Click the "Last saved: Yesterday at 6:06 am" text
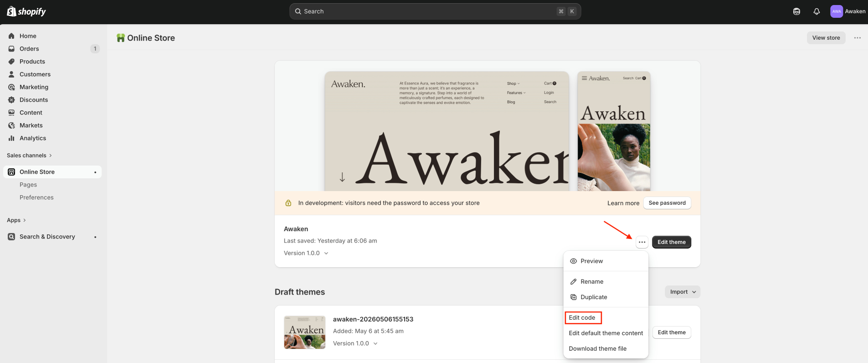Image resolution: width=868 pixels, height=363 pixels. point(330,241)
